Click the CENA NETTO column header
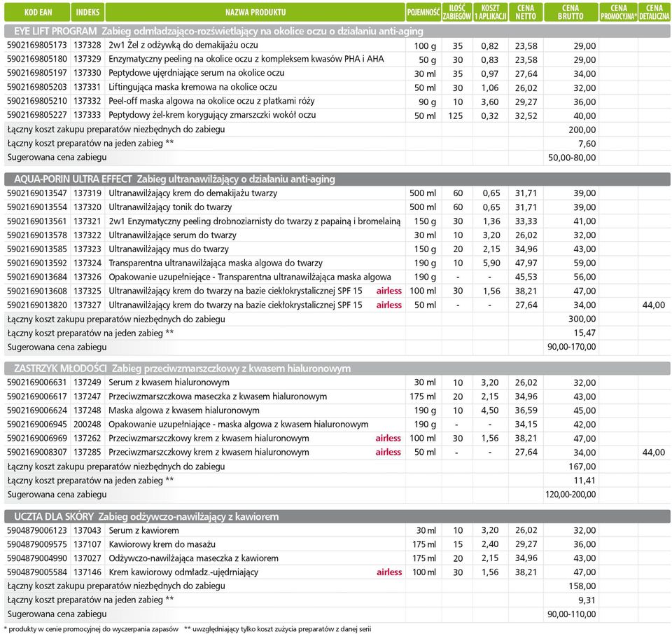 526,12
